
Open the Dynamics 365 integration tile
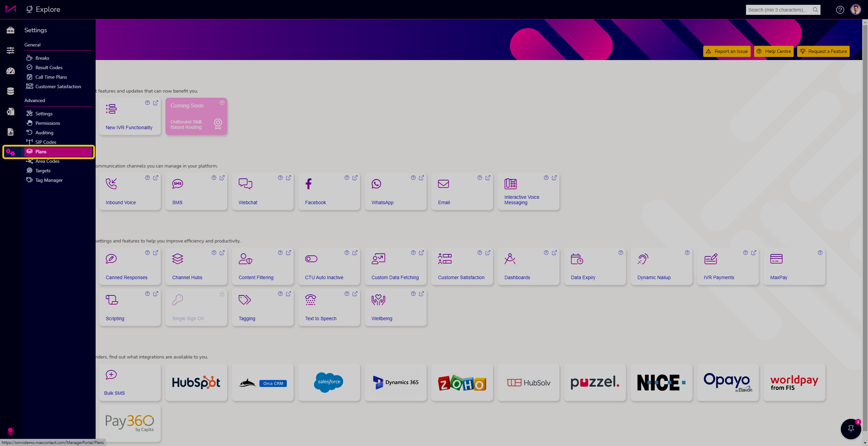pyautogui.click(x=396, y=382)
